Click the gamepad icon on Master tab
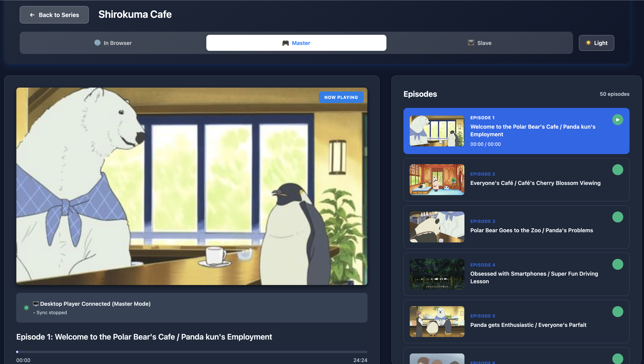The width and height of the screenshot is (644, 364). coord(285,43)
